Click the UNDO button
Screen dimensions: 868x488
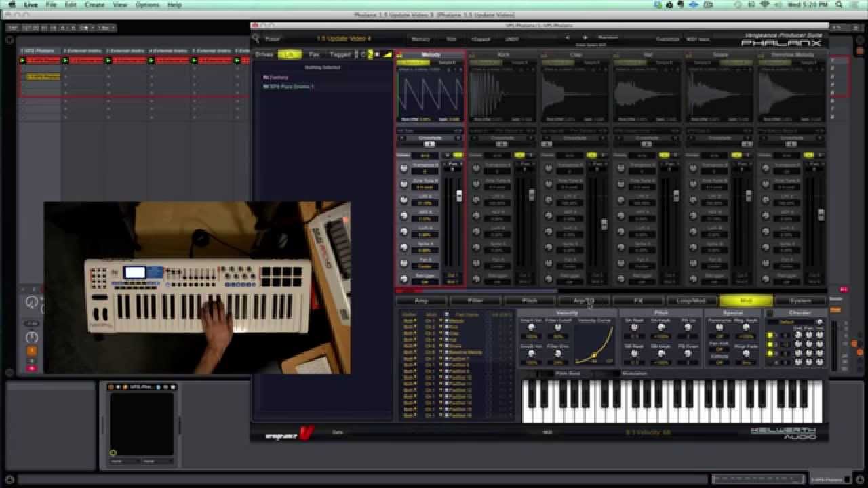(x=512, y=39)
